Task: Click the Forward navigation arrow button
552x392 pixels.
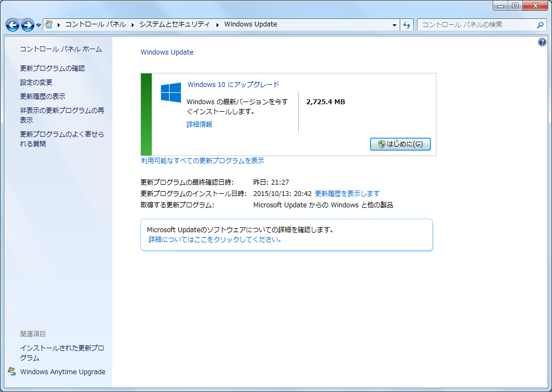Action: coord(28,25)
